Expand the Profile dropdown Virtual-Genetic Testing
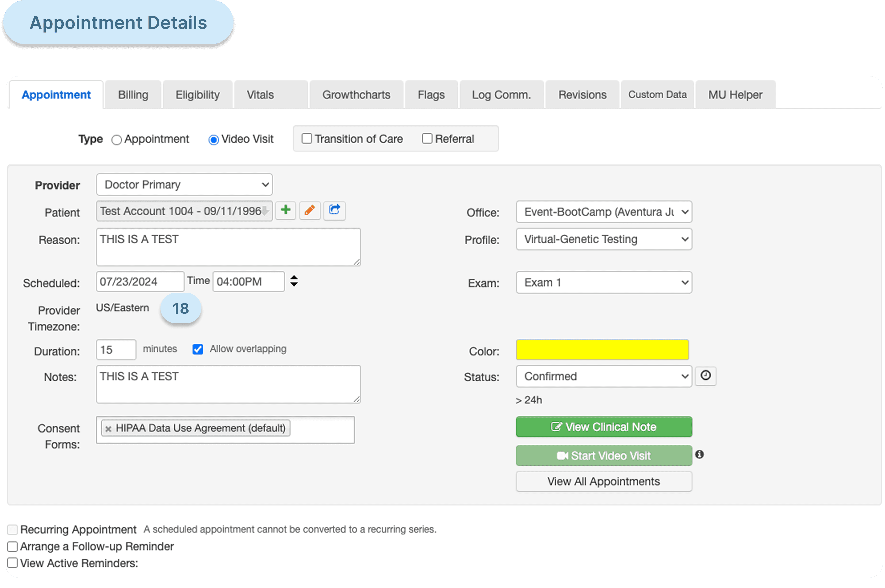This screenshot has height=588, width=885. [603, 239]
